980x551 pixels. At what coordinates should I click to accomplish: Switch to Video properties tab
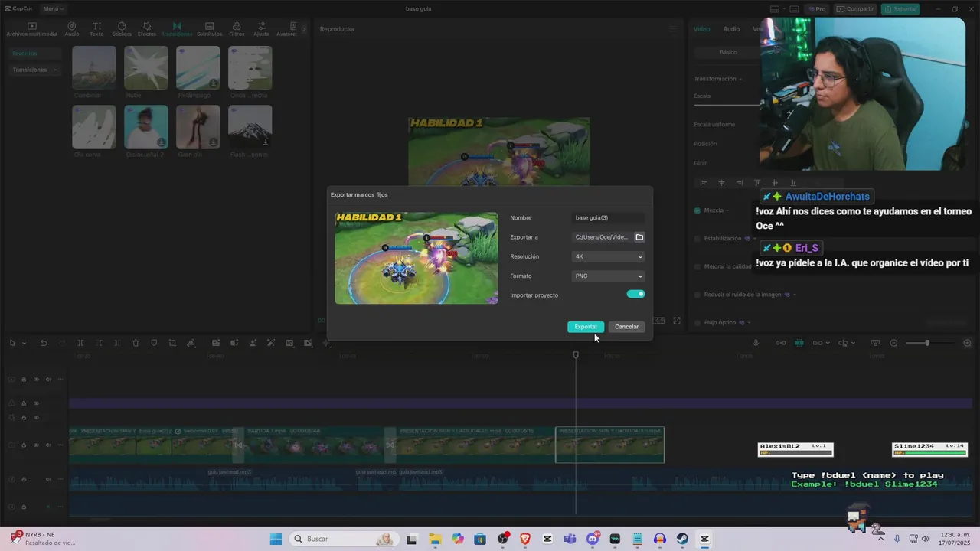[701, 29]
